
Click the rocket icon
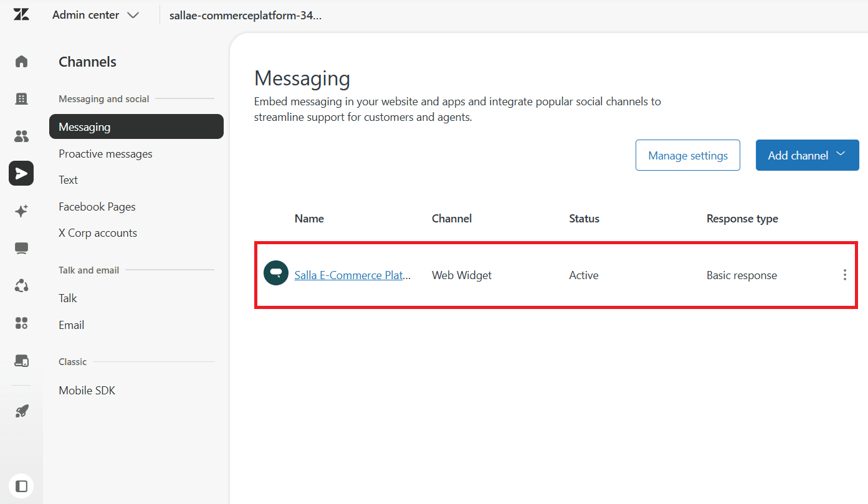21,411
